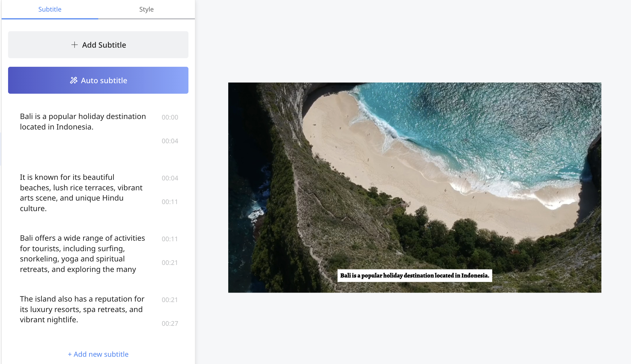The image size is (631, 364).
Task: Click the third subtitle's 00:21 end time
Action: pos(170,263)
